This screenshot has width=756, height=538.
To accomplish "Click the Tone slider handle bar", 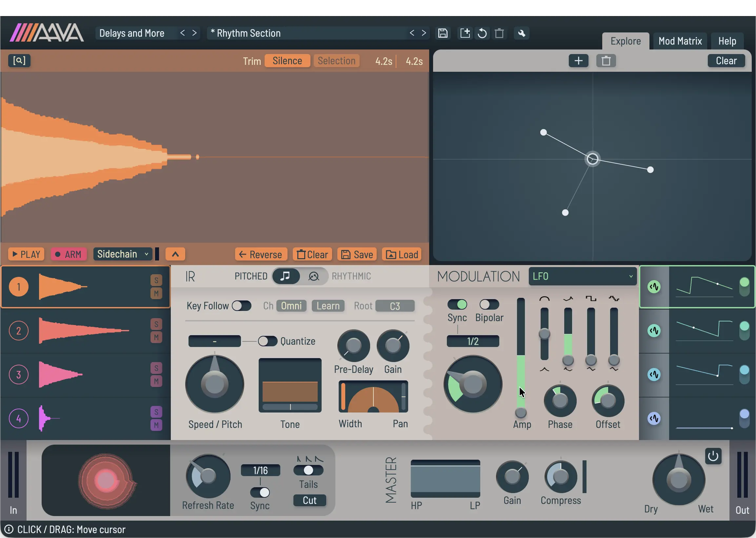I will click(290, 407).
